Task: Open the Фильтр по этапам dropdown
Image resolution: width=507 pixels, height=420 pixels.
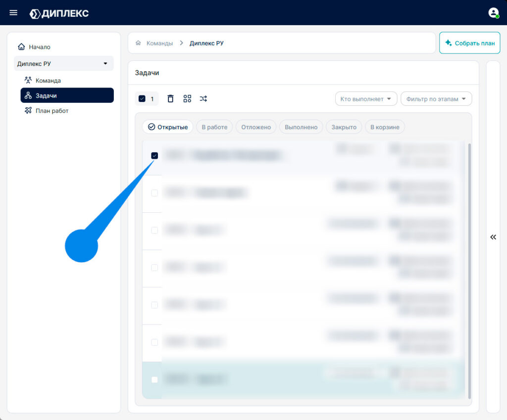Action: (436, 99)
